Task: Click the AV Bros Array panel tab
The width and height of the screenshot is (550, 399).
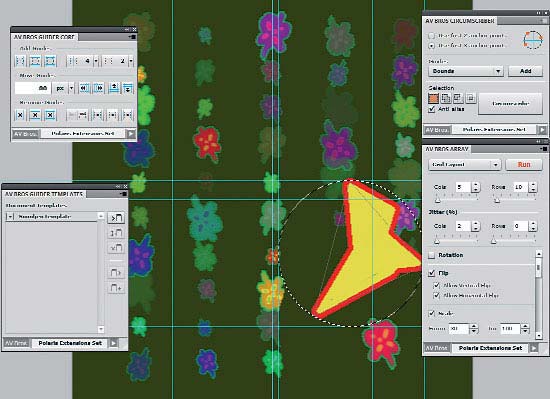Action: click(447, 149)
